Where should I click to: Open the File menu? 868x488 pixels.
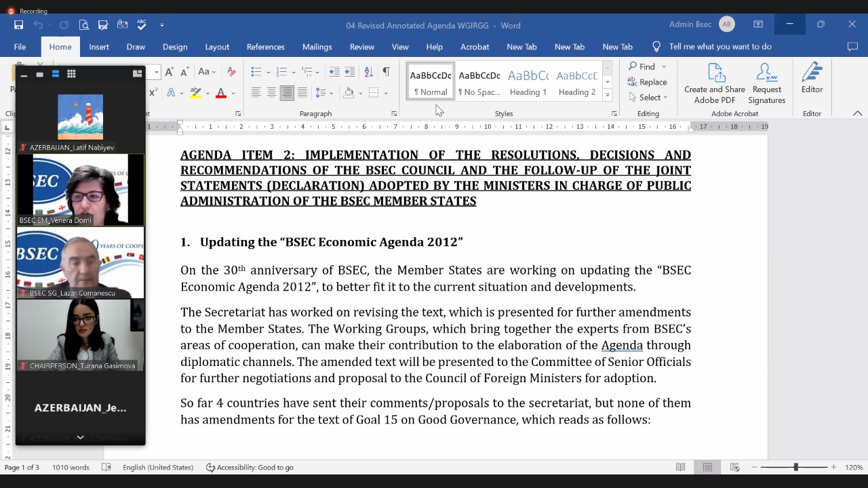(x=20, y=47)
